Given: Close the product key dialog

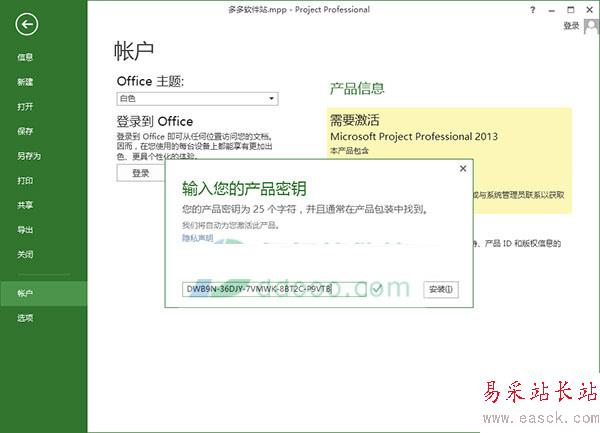Looking at the screenshot, I should point(463,168).
